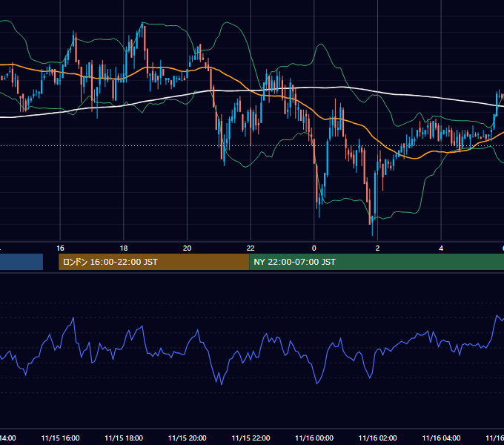Viewport: 504px width, 445px height.
Task: Click the 11/15 16:00 time label
Action: 60,438
